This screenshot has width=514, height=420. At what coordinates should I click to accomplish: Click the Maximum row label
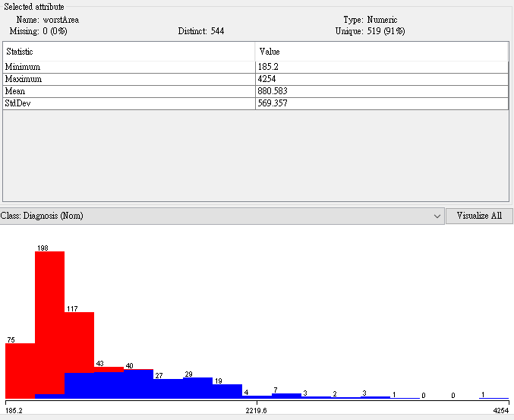[24, 79]
